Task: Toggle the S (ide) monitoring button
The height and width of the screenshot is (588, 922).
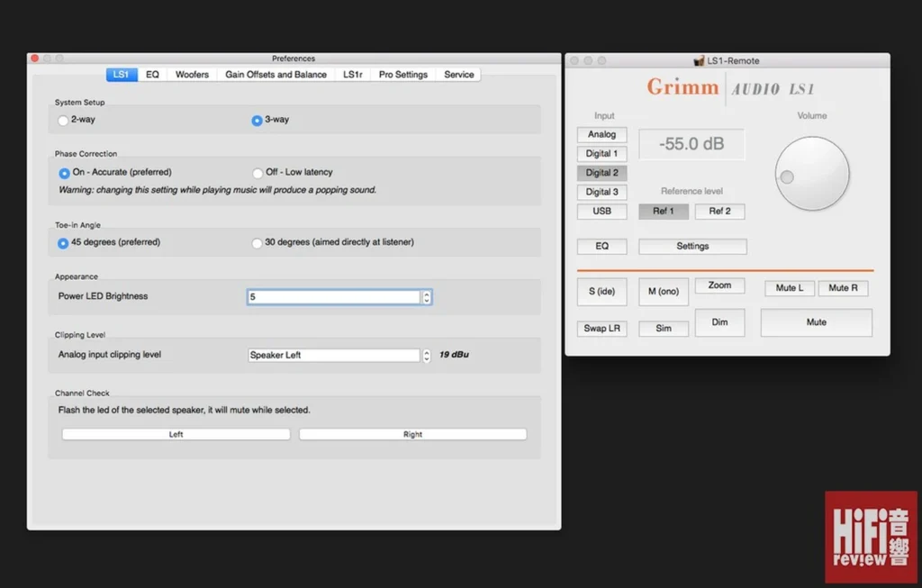Action: tap(601, 292)
